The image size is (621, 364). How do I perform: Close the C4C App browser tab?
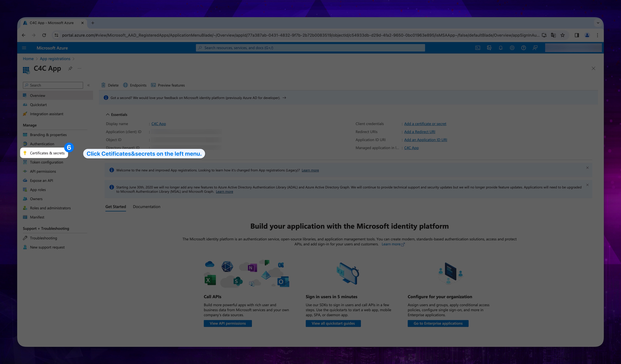point(82,23)
